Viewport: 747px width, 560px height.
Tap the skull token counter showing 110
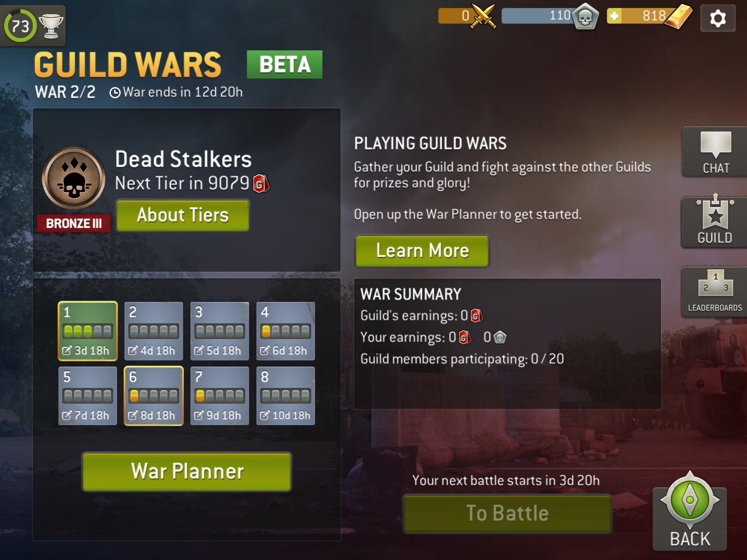tap(550, 16)
